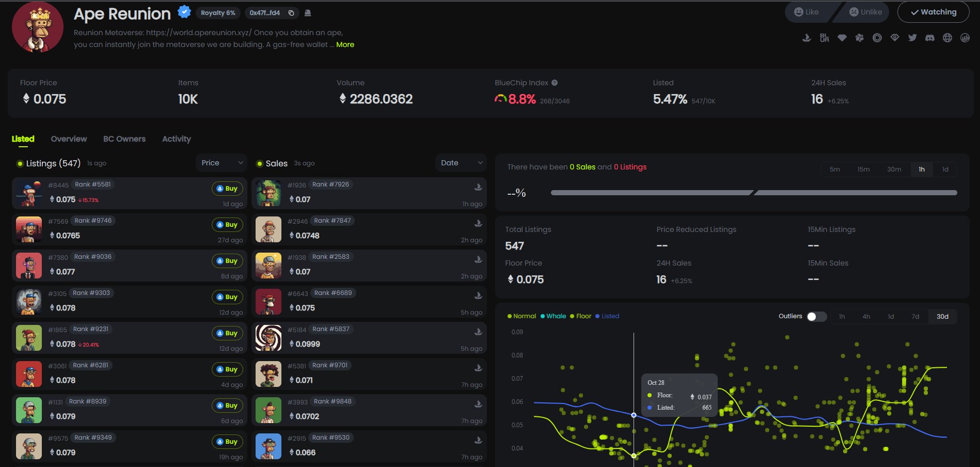Open marketplace icon on sale #3993
The image size is (980, 467).
pos(479,404)
